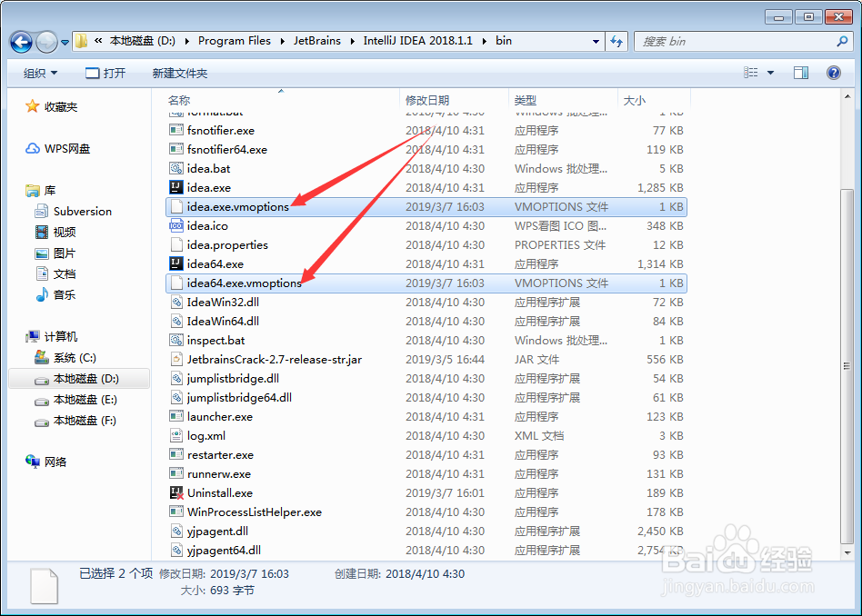Open the Help question mark icon
The width and height of the screenshot is (862, 616).
click(x=834, y=73)
